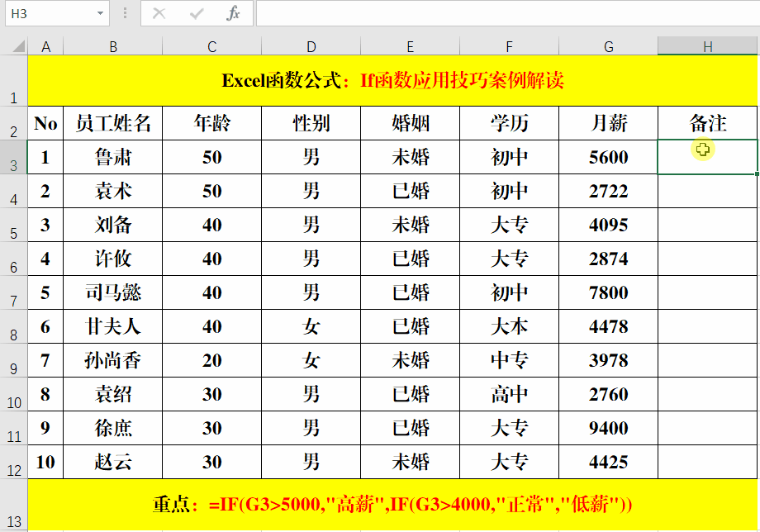
Task: Select column G header
Action: (x=608, y=46)
